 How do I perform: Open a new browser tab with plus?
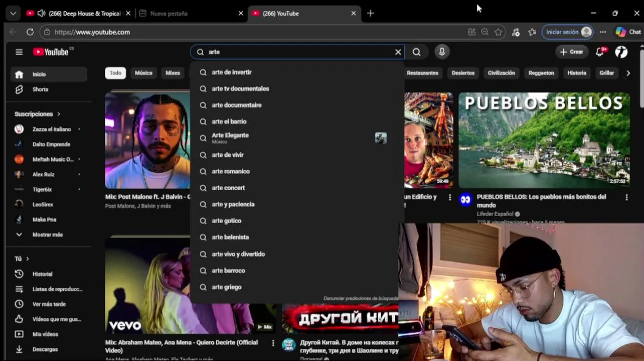pos(370,14)
